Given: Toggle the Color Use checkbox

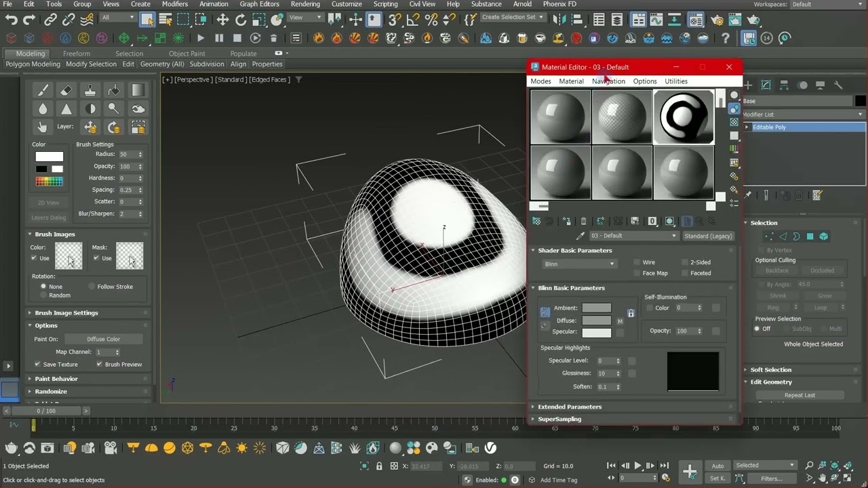Looking at the screenshot, I should pyautogui.click(x=35, y=258).
